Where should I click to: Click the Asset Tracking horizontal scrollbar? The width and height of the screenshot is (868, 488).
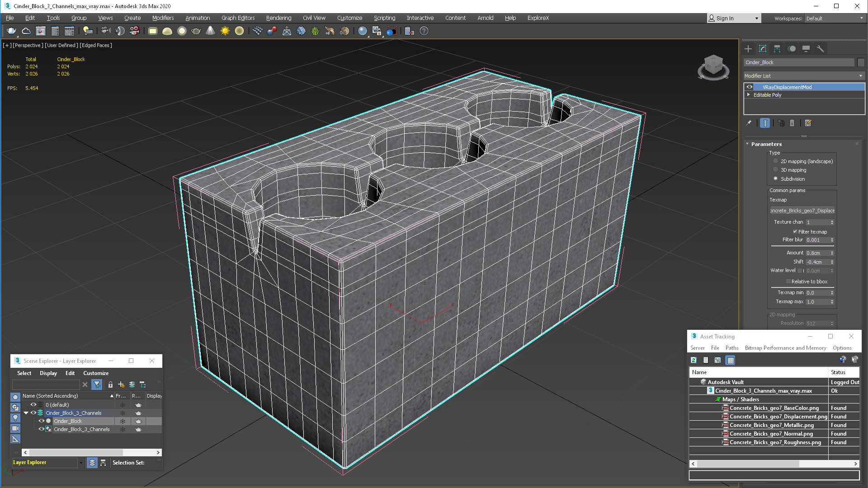[x=774, y=464]
